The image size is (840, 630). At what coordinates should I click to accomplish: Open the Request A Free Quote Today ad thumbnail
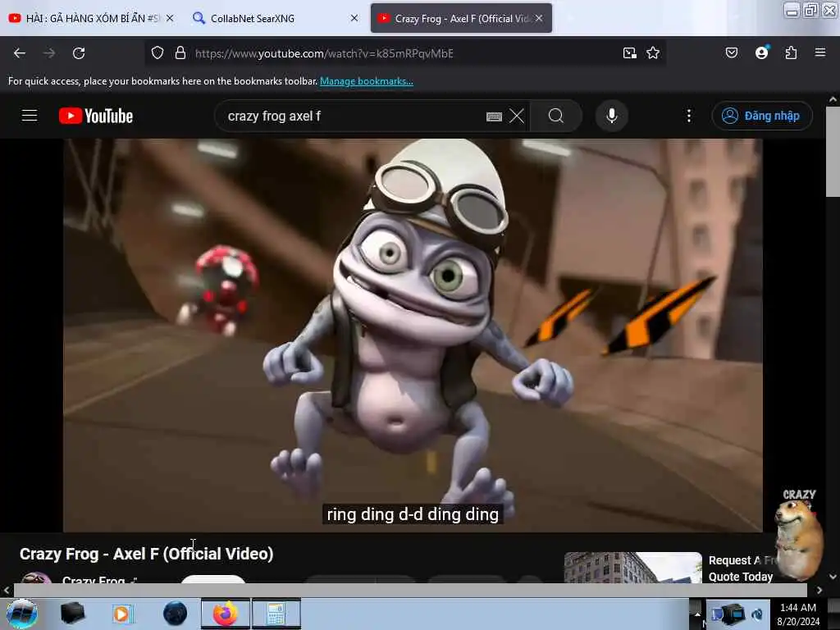click(x=632, y=568)
